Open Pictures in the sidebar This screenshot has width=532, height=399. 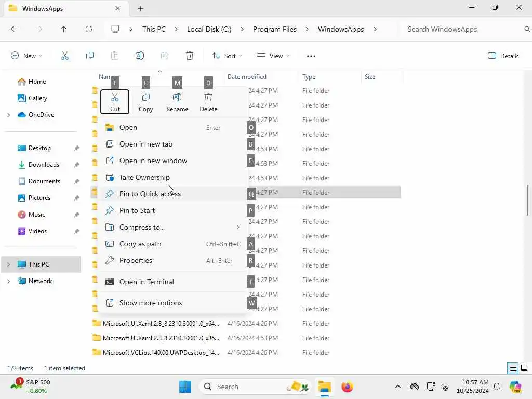34,198
